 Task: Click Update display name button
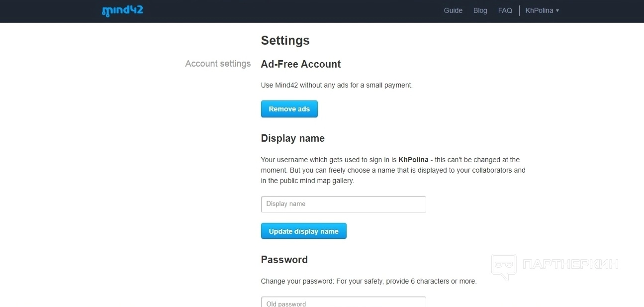[x=303, y=231]
